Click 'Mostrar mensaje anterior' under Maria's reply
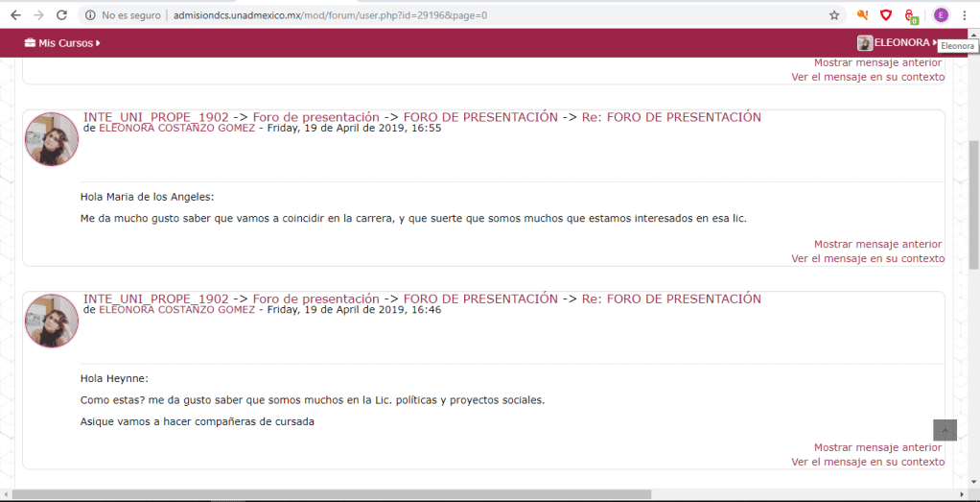Screen dimensions: 980x502 (877, 244)
